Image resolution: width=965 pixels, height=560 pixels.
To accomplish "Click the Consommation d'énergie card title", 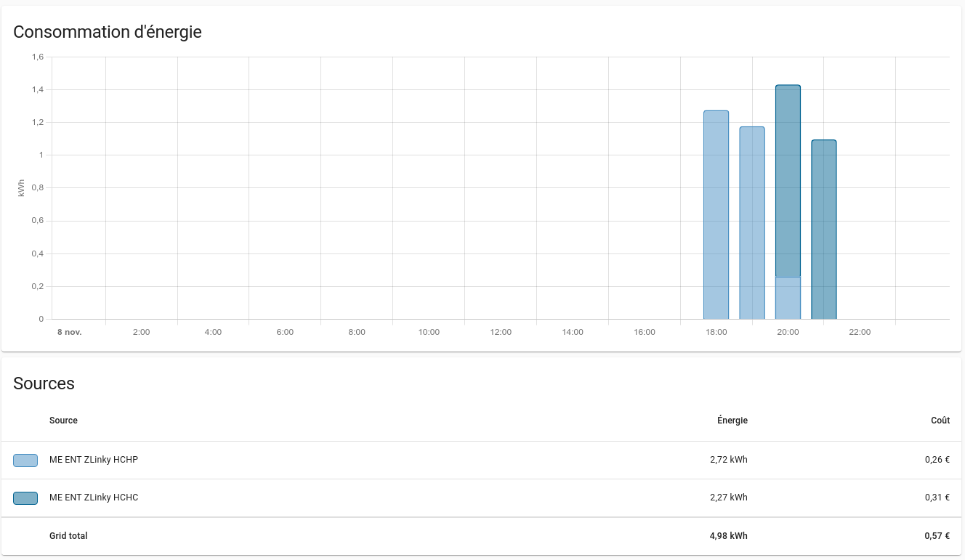I will tap(108, 32).
